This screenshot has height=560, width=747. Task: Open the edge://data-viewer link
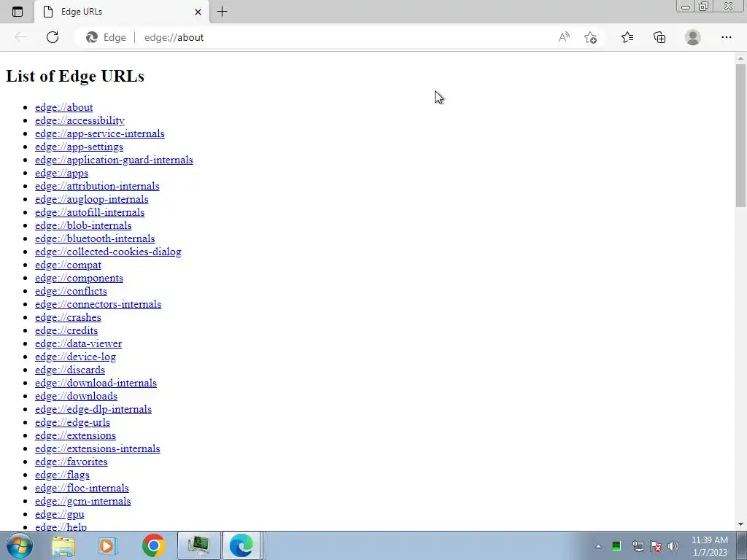click(78, 344)
